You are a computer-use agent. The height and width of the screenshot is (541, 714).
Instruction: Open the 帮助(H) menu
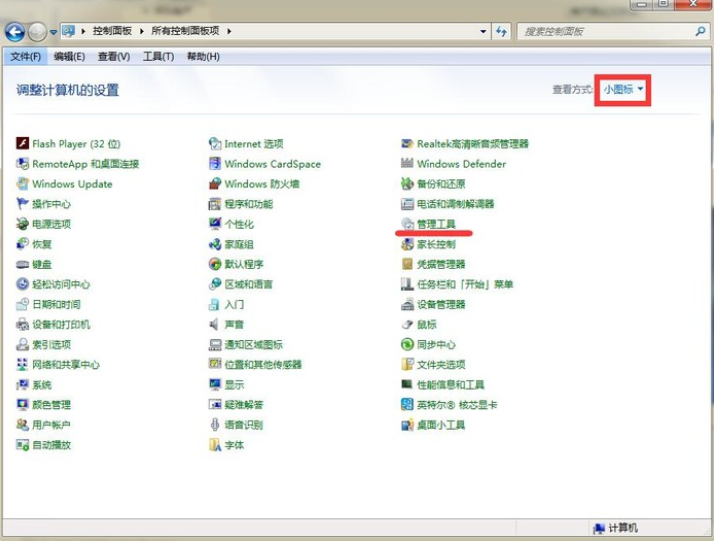203,56
